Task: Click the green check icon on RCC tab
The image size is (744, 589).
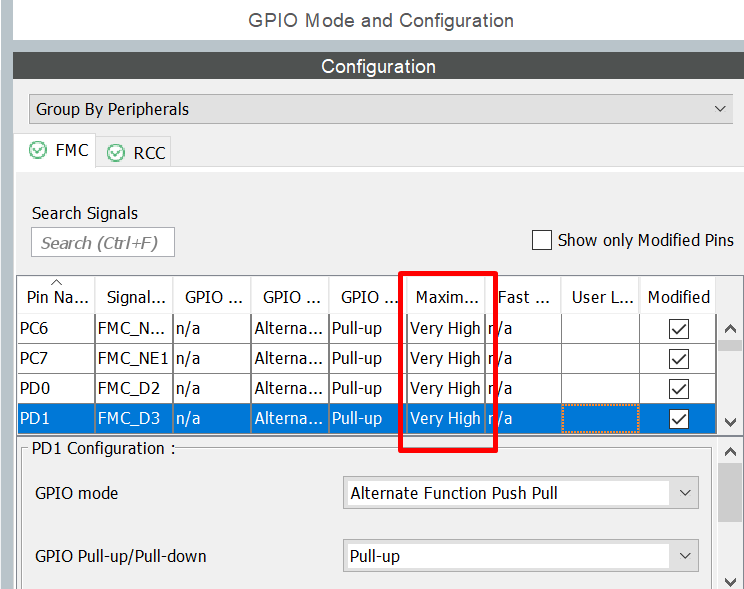Action: 116,153
